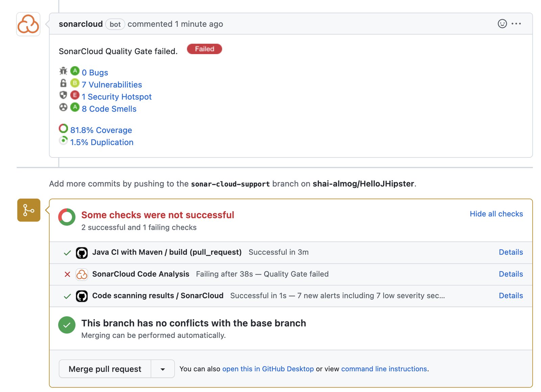The image size is (541, 392).
Task: Open the 1 Security Hotspot link
Action: click(x=117, y=97)
